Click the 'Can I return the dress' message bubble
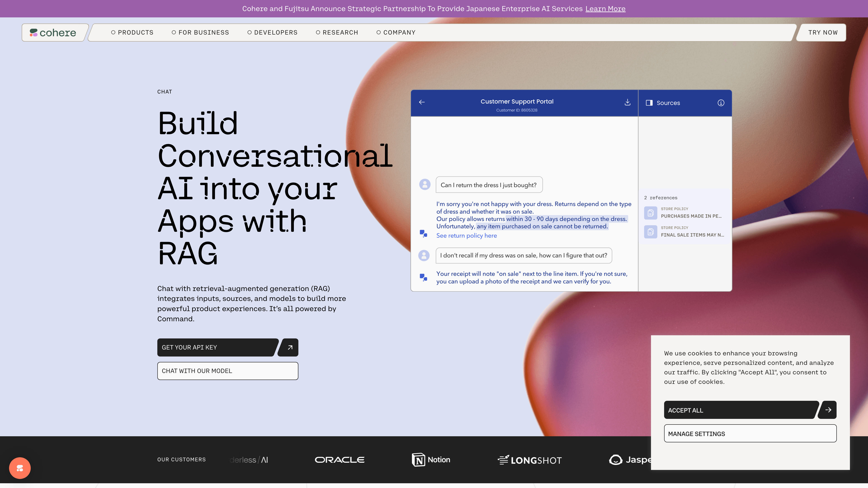868x488 pixels. pyautogui.click(x=489, y=185)
